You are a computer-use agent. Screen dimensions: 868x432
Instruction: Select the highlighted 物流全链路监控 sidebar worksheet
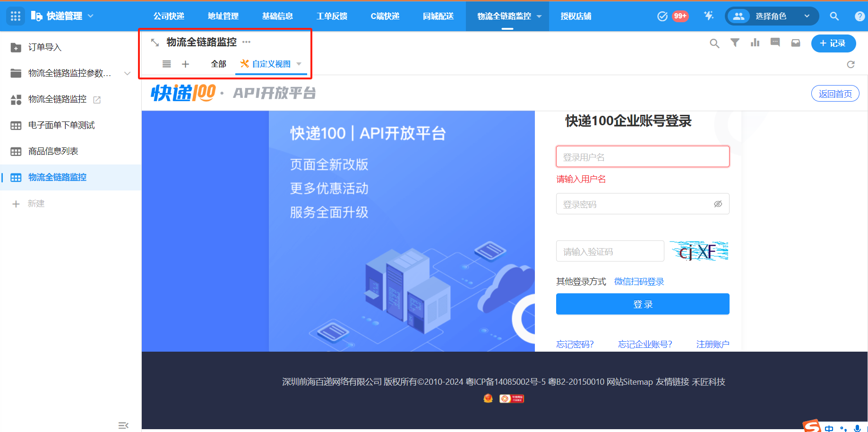tap(71, 177)
